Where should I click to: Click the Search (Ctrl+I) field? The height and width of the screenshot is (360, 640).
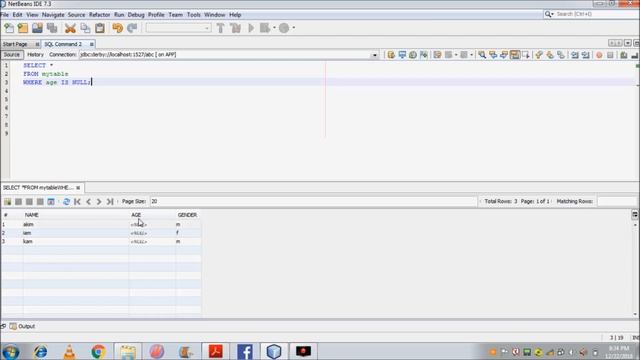click(x=596, y=14)
